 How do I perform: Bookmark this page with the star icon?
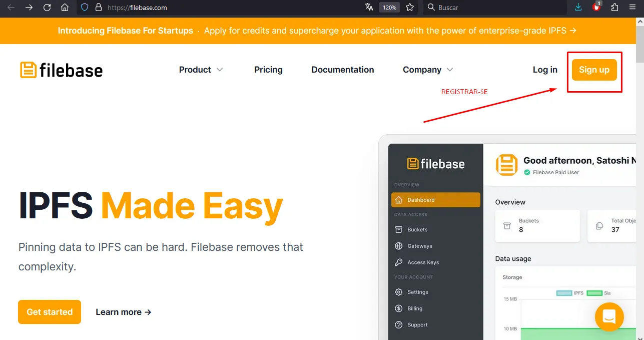[410, 8]
